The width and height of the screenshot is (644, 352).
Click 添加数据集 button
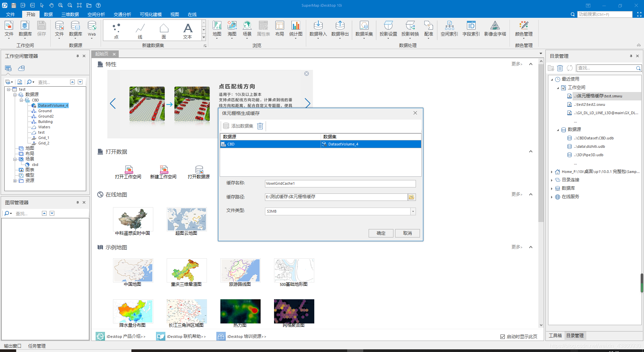pyautogui.click(x=238, y=126)
